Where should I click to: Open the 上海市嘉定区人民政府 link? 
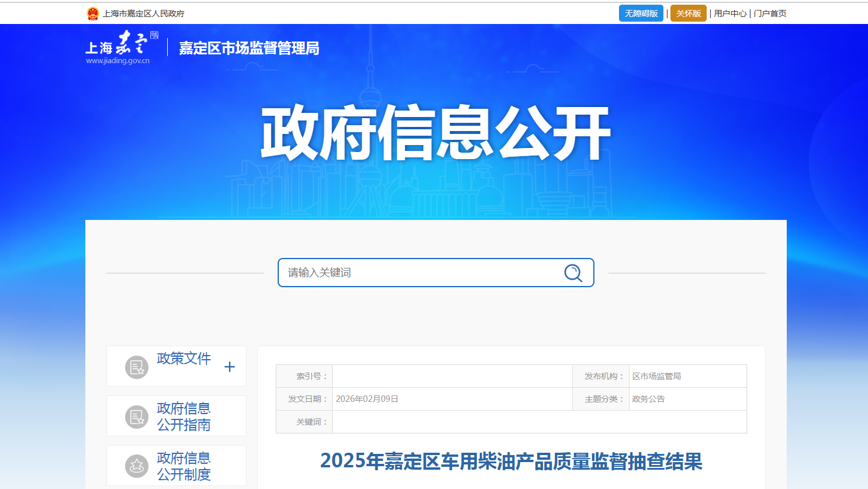pyautogui.click(x=144, y=13)
